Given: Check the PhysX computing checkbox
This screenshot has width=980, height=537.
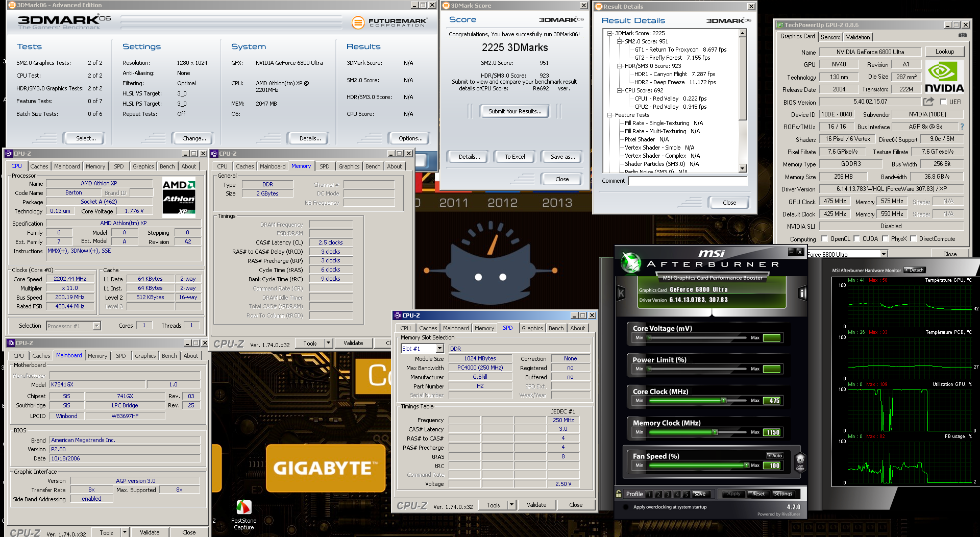Looking at the screenshot, I should [x=885, y=238].
